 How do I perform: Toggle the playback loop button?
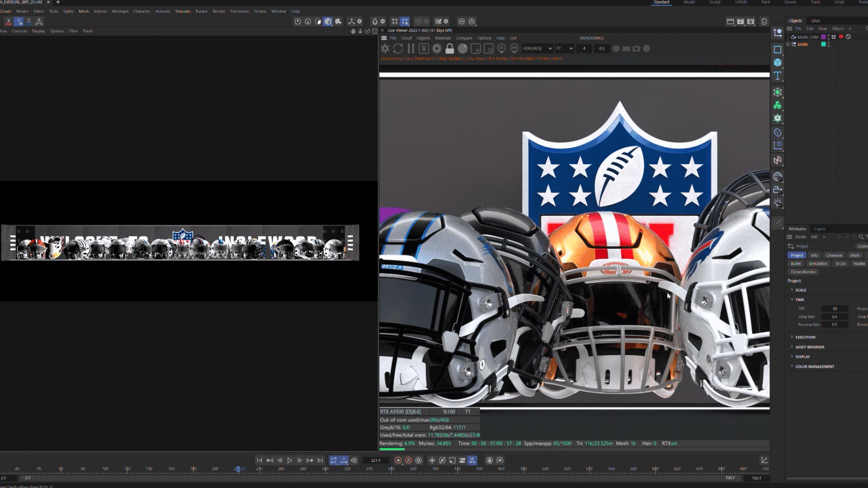coord(334,460)
